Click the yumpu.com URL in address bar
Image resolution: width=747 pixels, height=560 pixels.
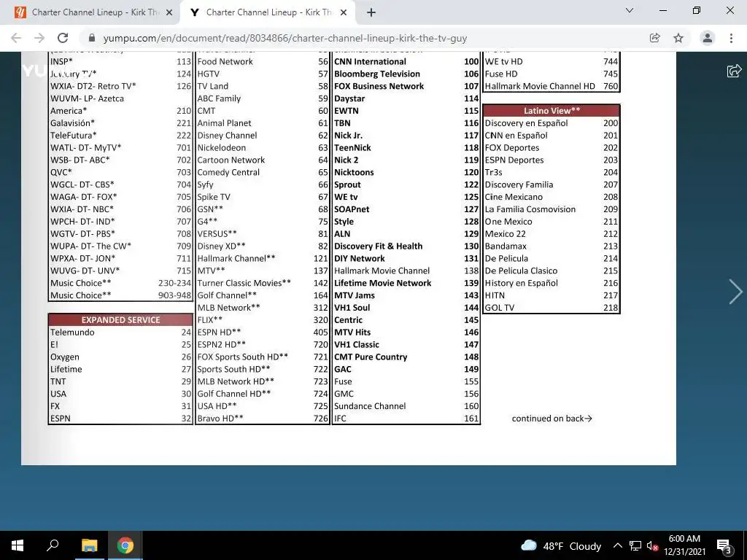(x=285, y=38)
